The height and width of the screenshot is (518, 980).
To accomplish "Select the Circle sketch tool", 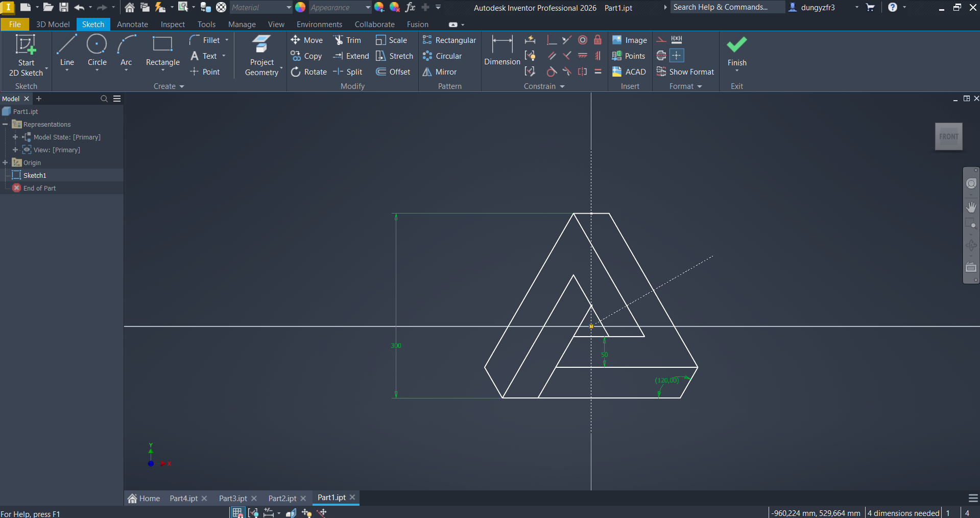I will (97, 51).
